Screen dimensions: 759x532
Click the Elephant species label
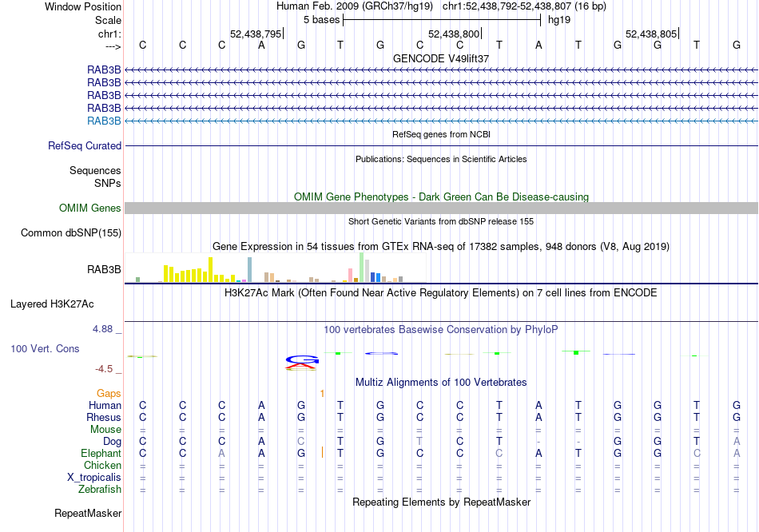point(101,454)
